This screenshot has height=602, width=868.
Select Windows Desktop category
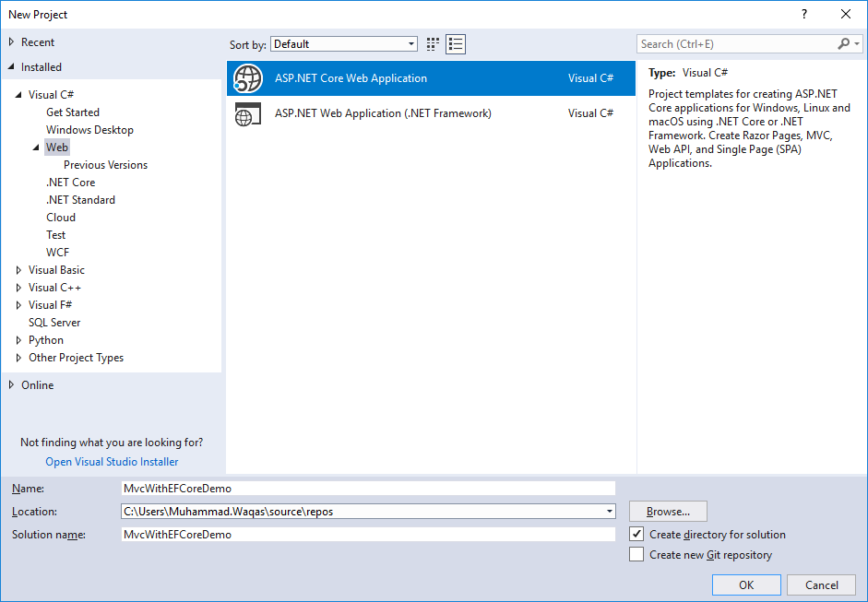[x=89, y=130]
